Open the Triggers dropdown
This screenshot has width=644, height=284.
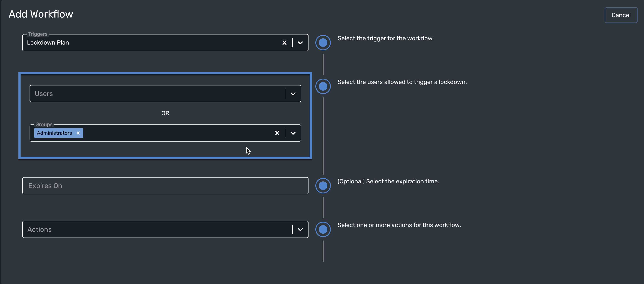(300, 42)
